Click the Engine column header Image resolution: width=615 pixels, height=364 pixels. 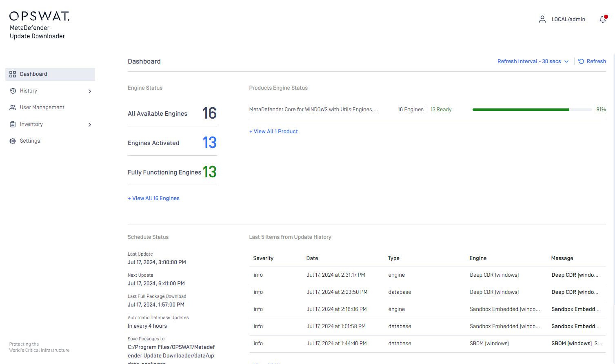[x=478, y=258]
